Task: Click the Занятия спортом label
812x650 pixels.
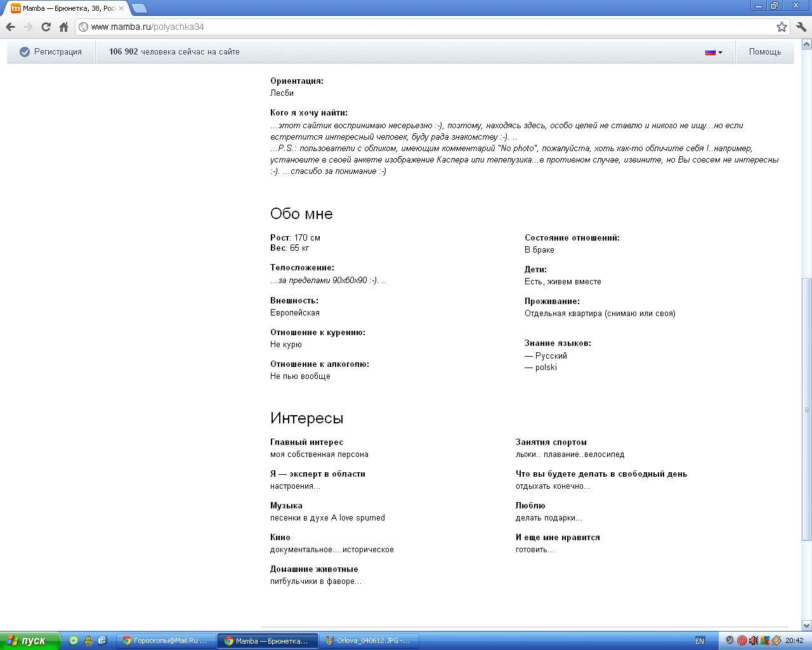Action: tap(551, 442)
